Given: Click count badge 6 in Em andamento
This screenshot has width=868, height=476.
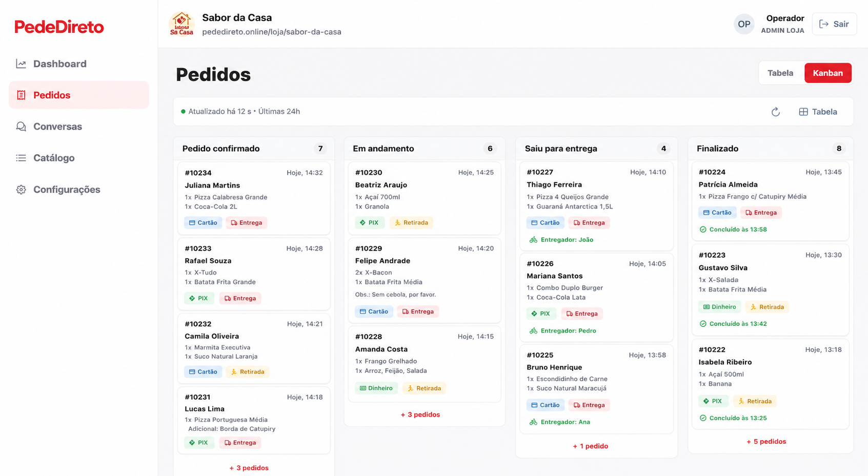Looking at the screenshot, I should [490, 149].
